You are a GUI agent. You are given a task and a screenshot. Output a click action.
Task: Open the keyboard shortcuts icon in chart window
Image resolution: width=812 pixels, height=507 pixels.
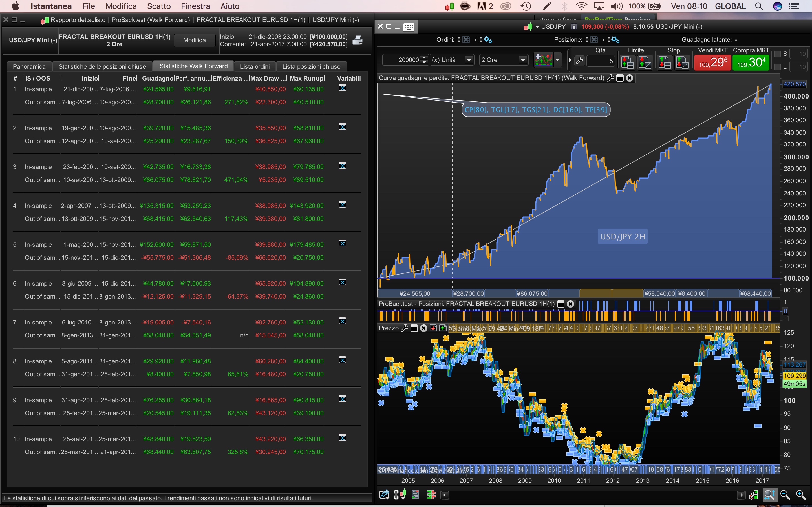(x=409, y=27)
